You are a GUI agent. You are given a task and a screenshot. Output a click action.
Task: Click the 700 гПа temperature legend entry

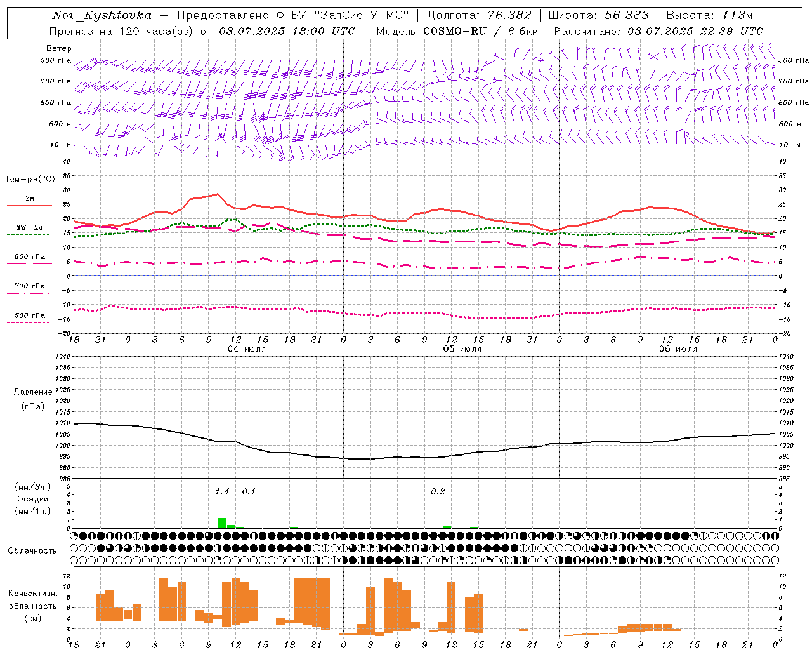(x=29, y=288)
